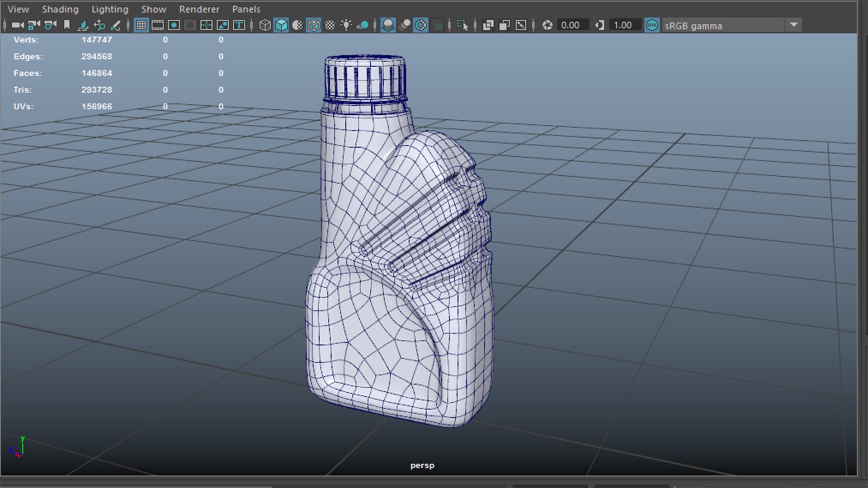Toggle Wireframe on Shaded icon
Viewport: 868px width, 488px height.
tap(314, 25)
